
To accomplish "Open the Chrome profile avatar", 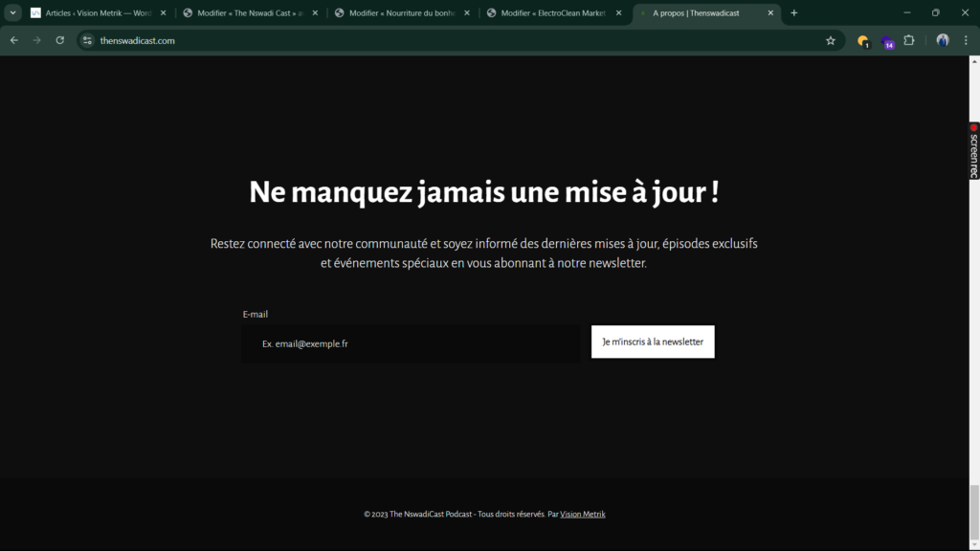I will pyautogui.click(x=943, y=40).
